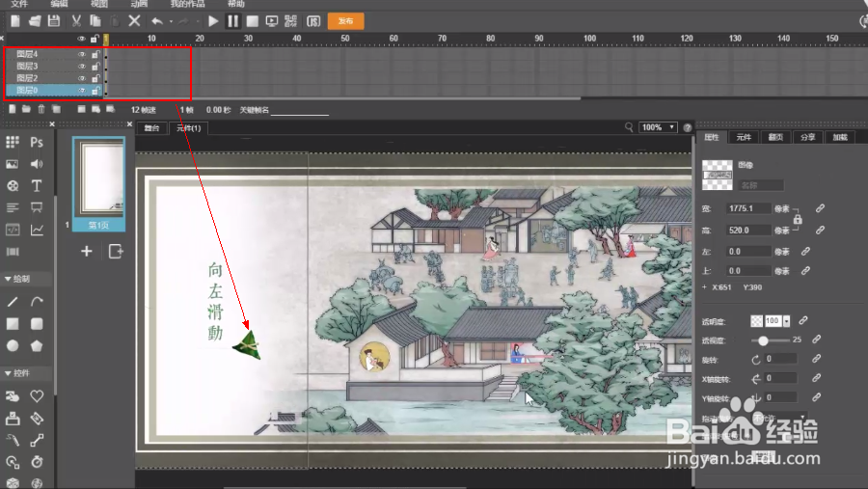Open the 分享 tab in properties panel
The height and width of the screenshot is (489, 868).
tap(807, 137)
